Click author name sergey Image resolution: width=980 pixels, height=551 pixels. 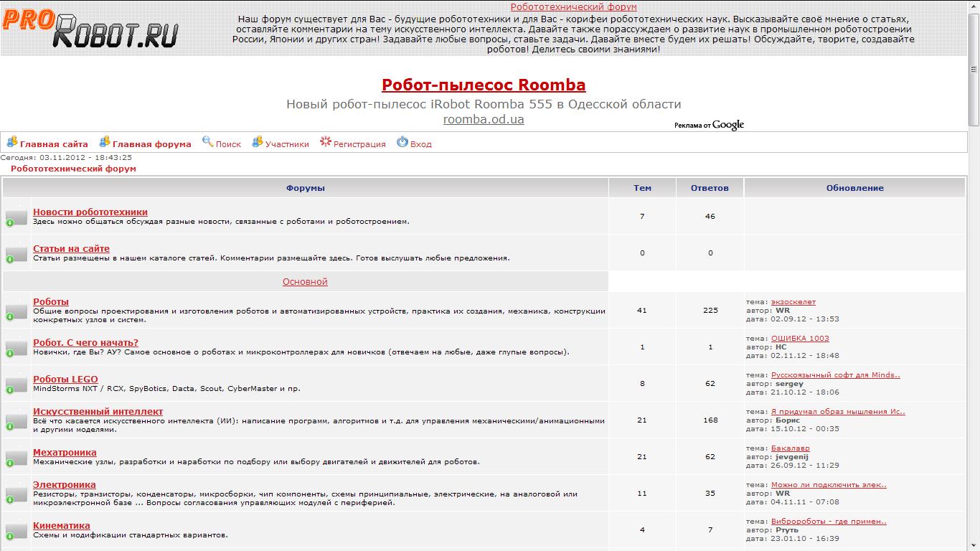(x=790, y=384)
